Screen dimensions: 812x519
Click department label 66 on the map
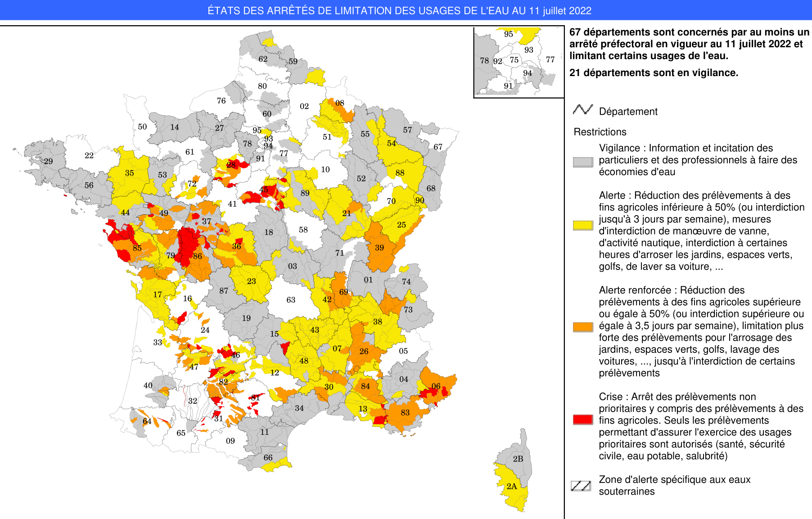(x=268, y=457)
